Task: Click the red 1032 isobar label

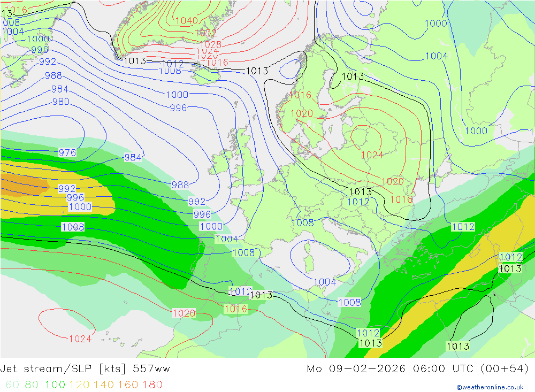Action: click(205, 33)
